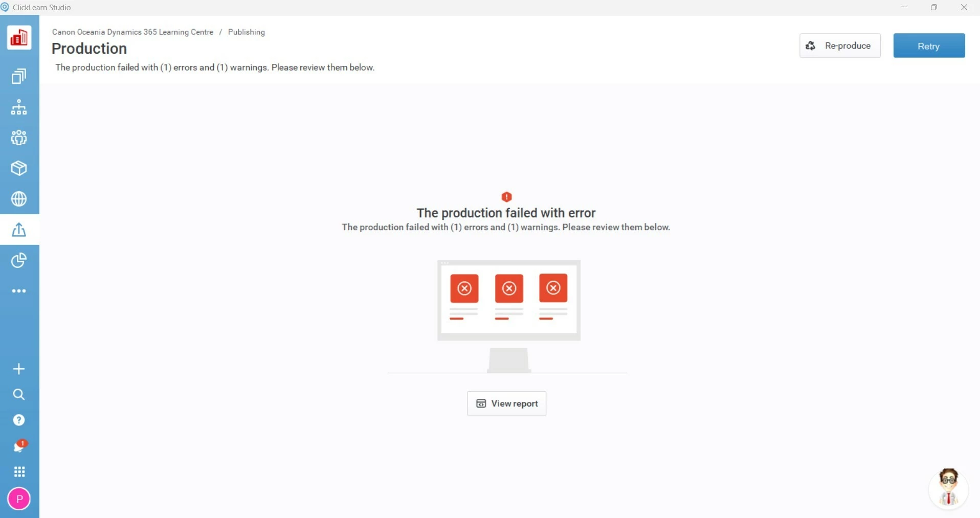Go to Canon Oceania Dynamics 365 Learning Centre breadcrumb
Viewport: 980px width, 518px height.
coord(132,32)
